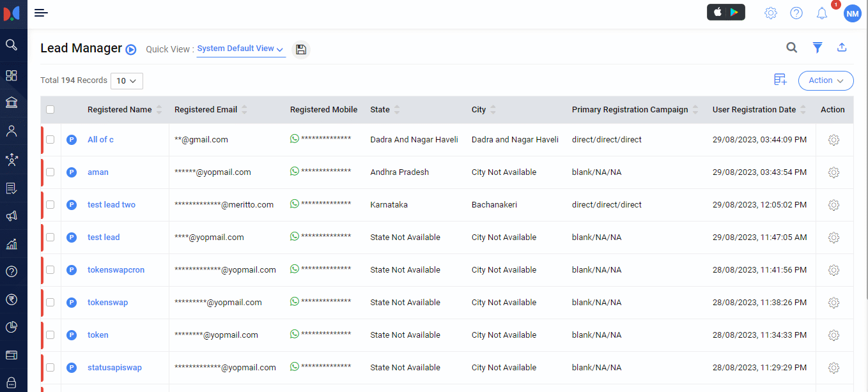Open the pie chart reports icon in the sidebar
The height and width of the screenshot is (392, 868).
coord(12,328)
